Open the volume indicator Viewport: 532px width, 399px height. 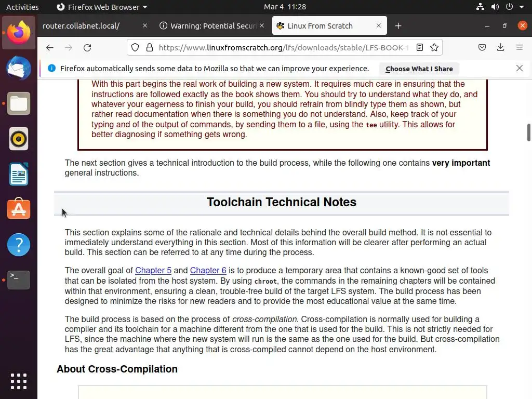click(x=495, y=7)
